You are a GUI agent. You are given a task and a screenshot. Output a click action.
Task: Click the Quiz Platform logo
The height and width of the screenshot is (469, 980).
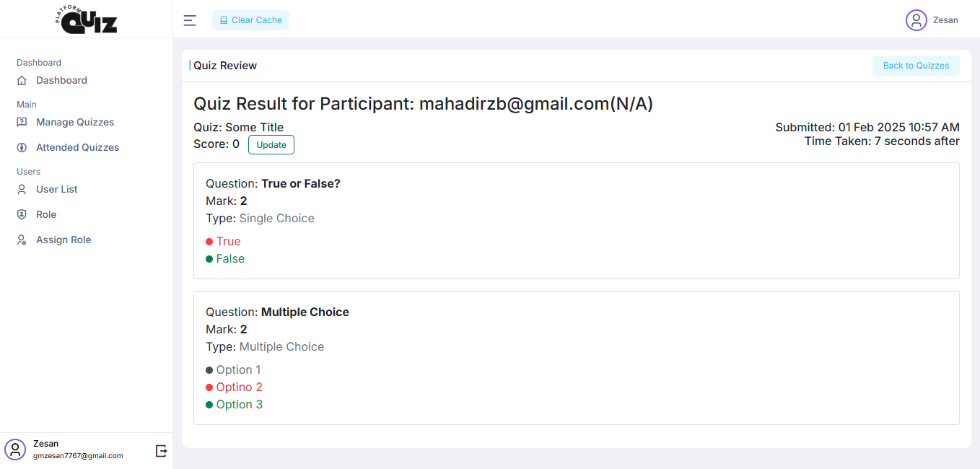[x=87, y=19]
